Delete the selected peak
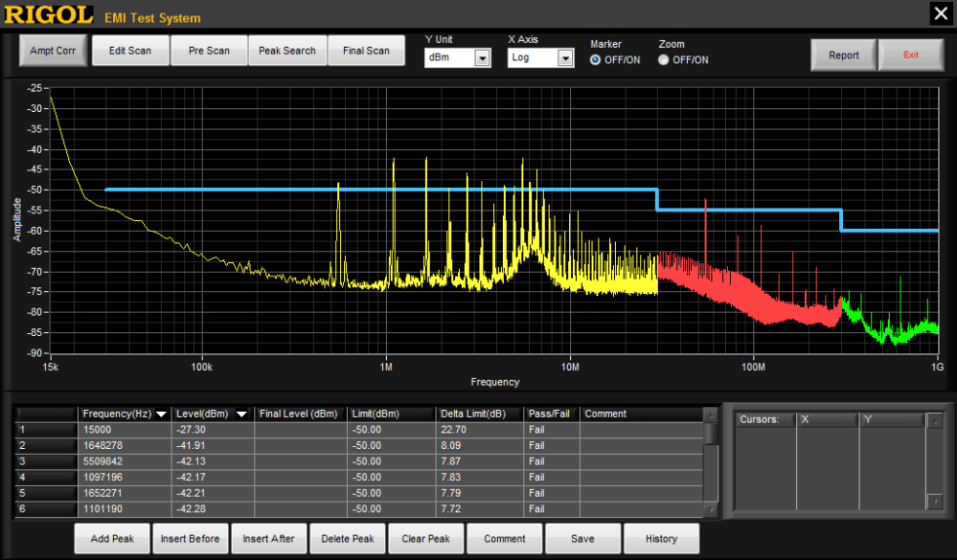This screenshot has height=560, width=957. pos(348,538)
